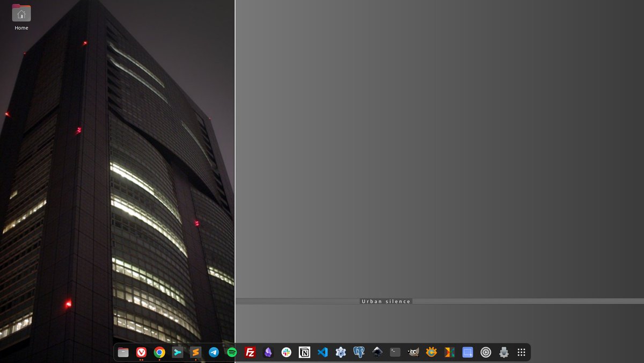Click the "Home" label under the desktop folder
Viewport: 644px width, 363px height.
[x=21, y=28]
